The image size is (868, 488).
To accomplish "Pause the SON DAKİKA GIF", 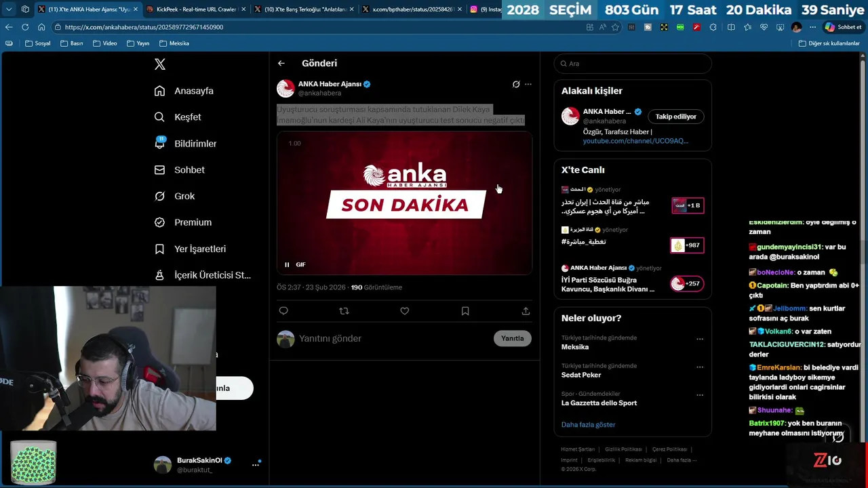I will click(x=287, y=264).
